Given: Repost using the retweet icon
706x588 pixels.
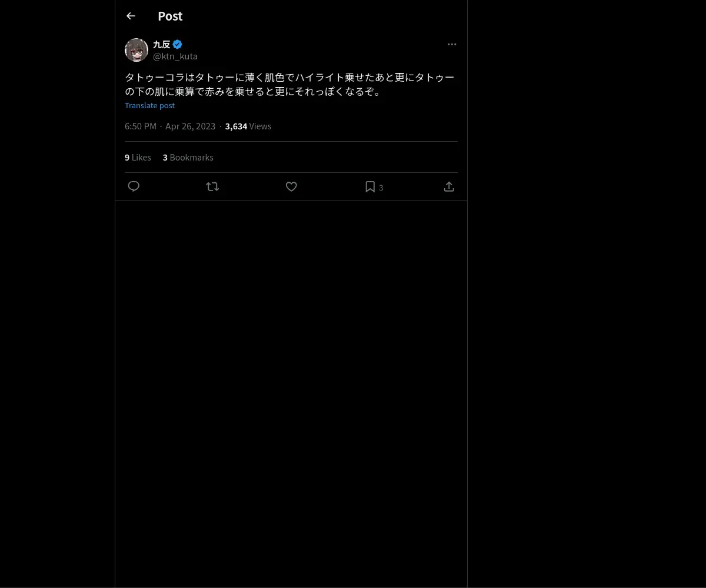Looking at the screenshot, I should 212,186.
